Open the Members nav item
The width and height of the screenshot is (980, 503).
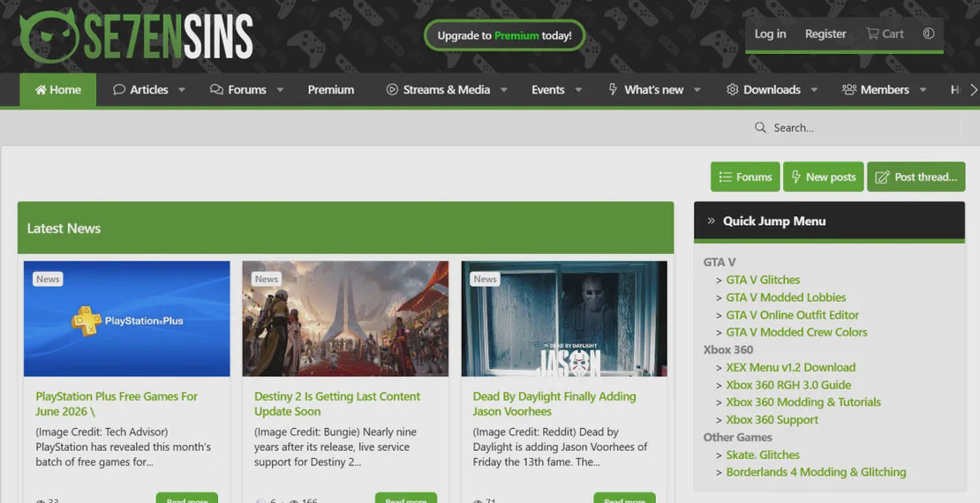coord(876,90)
